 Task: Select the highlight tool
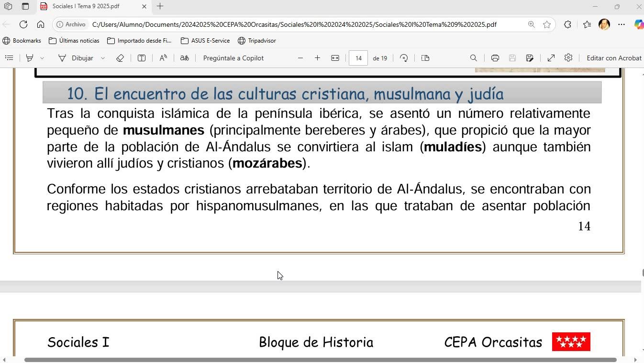30,58
